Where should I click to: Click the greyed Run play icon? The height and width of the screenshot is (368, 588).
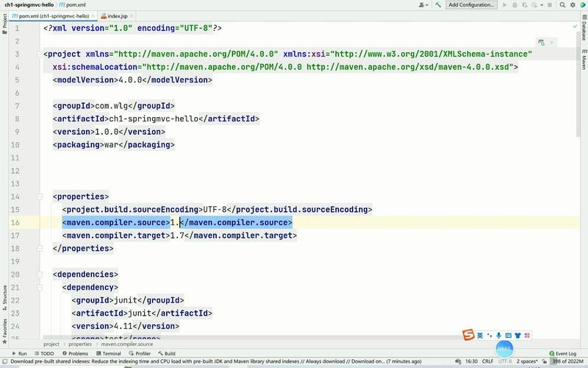[x=504, y=5]
